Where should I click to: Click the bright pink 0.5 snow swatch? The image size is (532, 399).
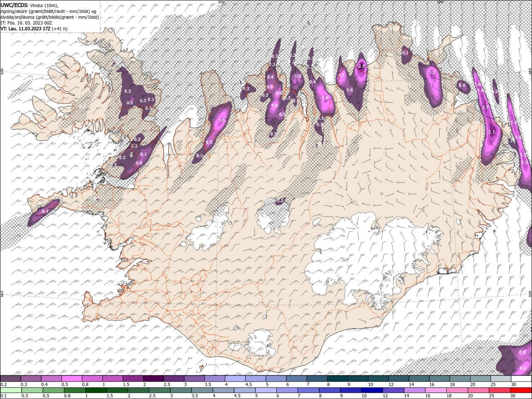click(x=71, y=379)
